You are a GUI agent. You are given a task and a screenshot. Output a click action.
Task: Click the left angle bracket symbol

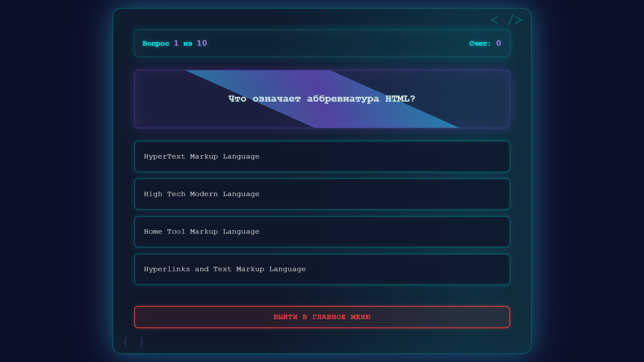[494, 20]
